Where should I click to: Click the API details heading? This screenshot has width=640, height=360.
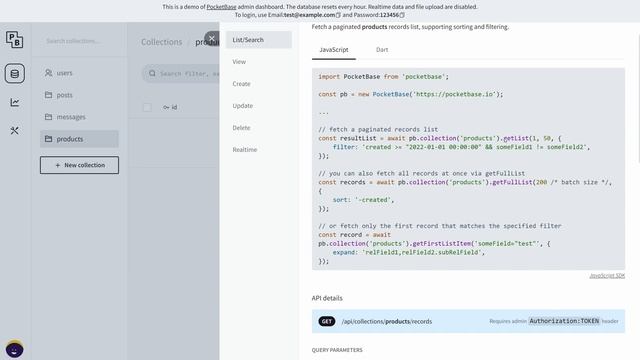click(x=327, y=298)
